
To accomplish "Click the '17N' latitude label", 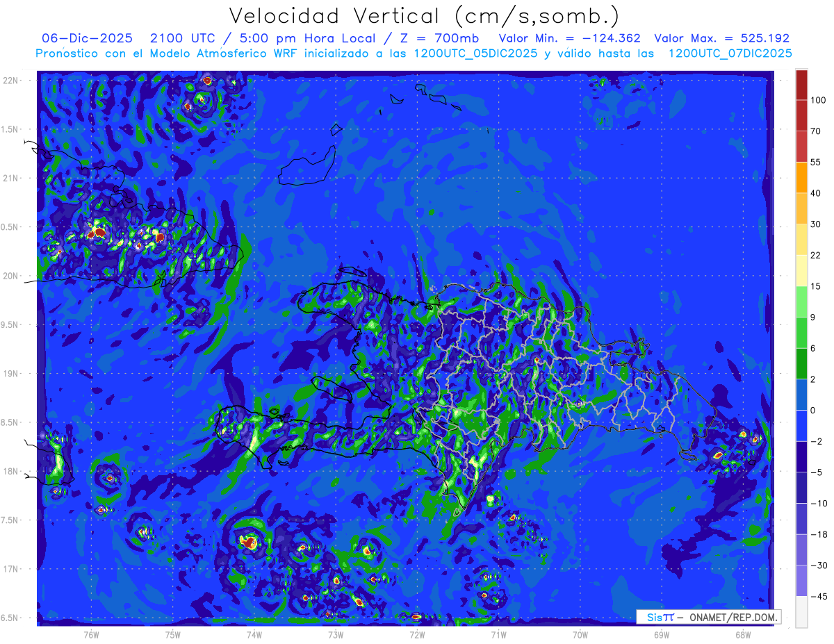I will coord(11,569).
